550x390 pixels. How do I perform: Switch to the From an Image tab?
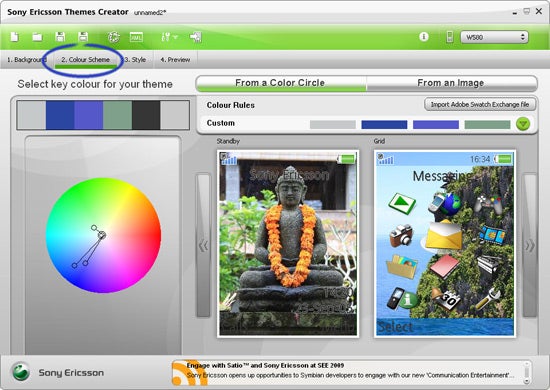[x=451, y=83]
